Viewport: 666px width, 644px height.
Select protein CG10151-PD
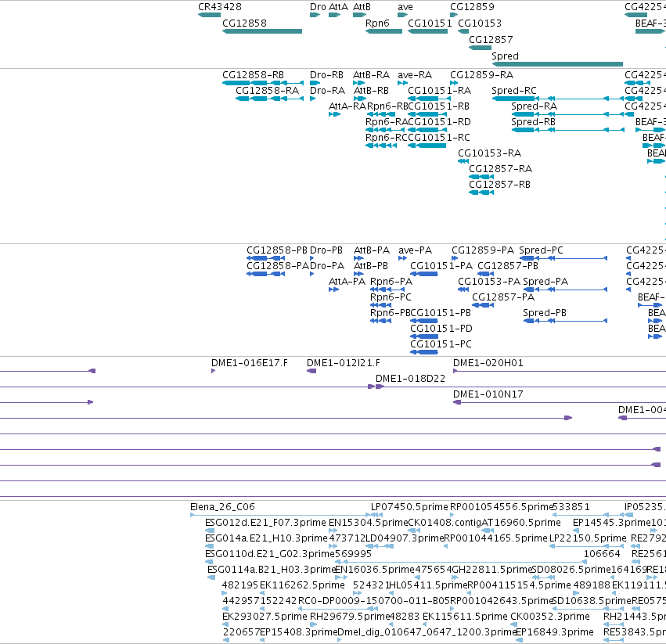pos(441,329)
